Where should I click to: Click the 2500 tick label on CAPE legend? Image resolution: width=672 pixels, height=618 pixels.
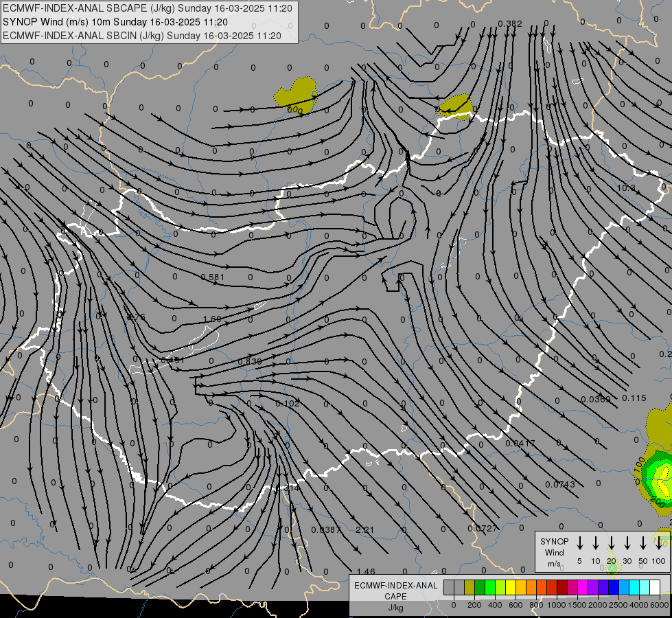pyautogui.click(x=618, y=605)
